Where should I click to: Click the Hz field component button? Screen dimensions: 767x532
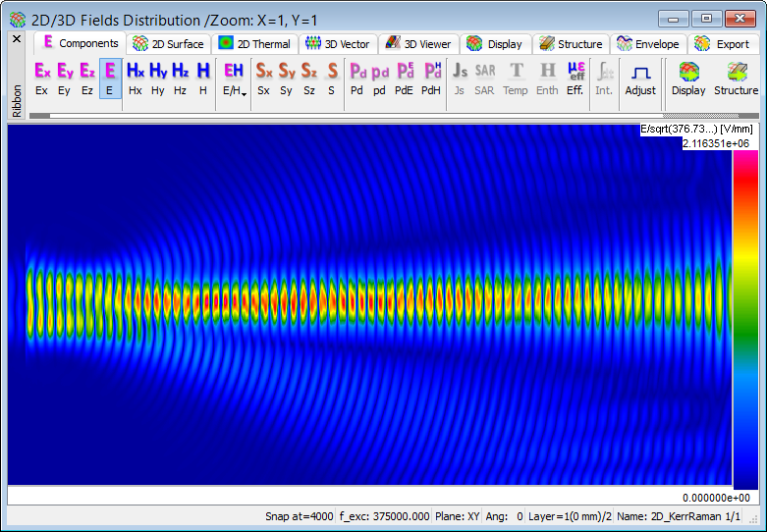click(181, 78)
